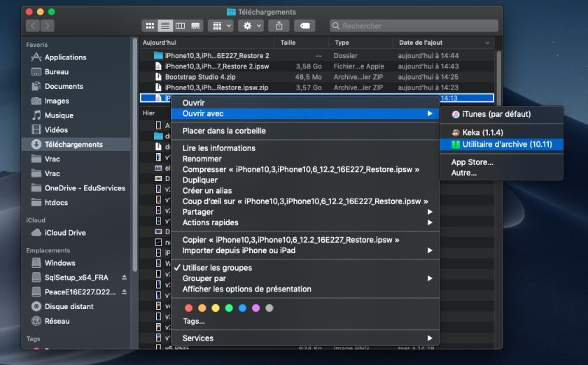Apply the blue tag color
Viewport: 588px width, 365px height.
point(243,308)
